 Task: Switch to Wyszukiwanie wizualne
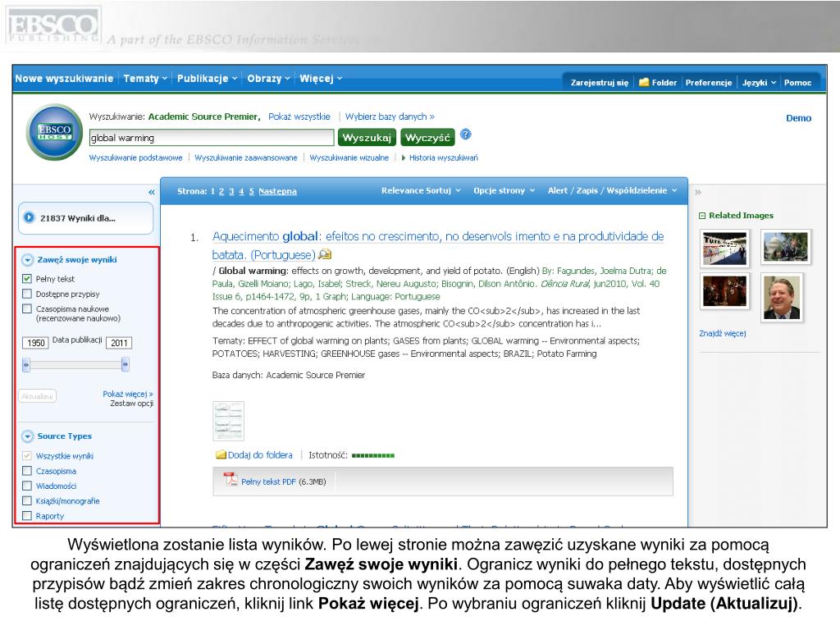coord(349,157)
